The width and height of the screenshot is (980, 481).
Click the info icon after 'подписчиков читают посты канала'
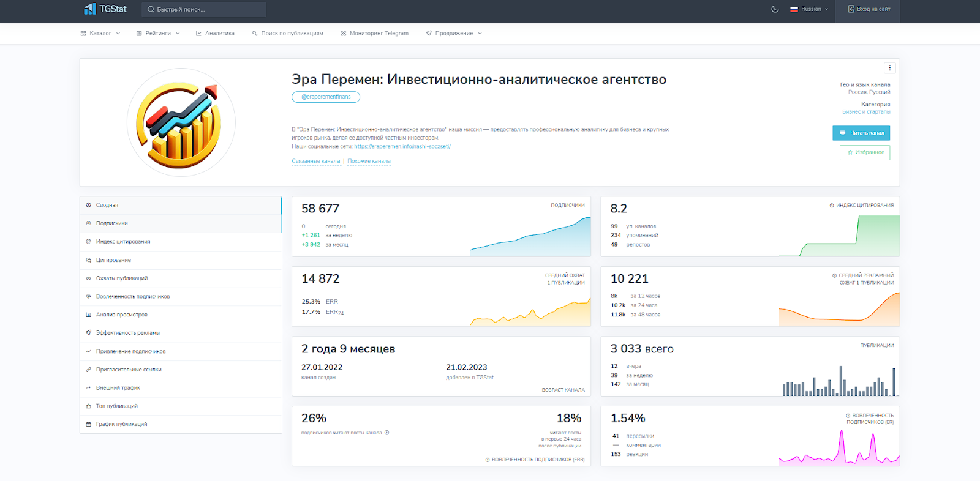[386, 433]
